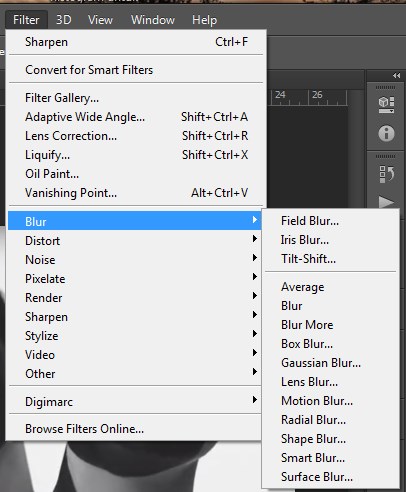Screen dimensions: 406x492
Task: Open Motion Blur dialog
Action: click(331, 401)
